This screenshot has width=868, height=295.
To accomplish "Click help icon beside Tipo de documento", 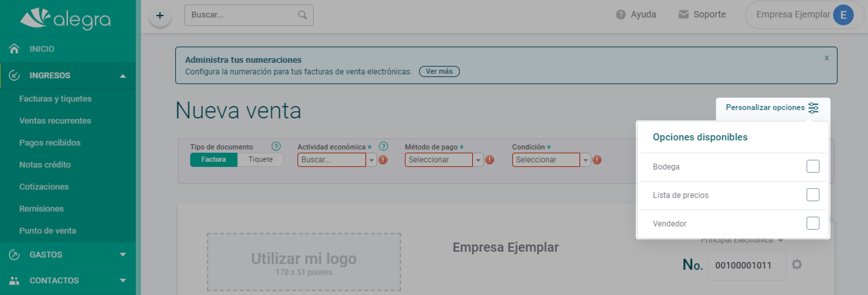I will [x=276, y=146].
